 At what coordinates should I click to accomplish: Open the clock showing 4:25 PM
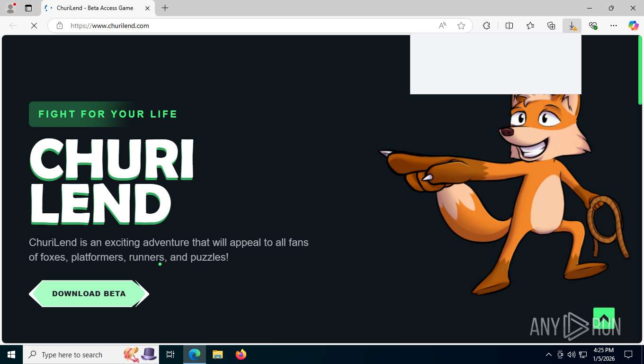(604, 355)
